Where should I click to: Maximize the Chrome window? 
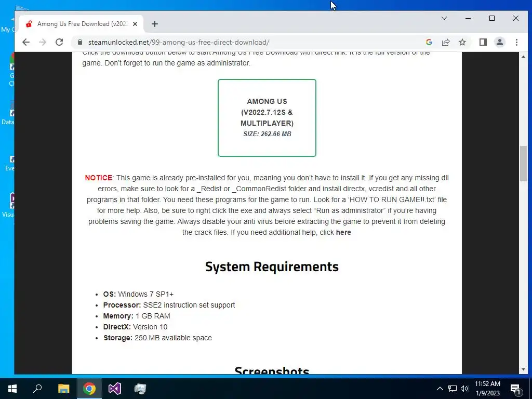(x=492, y=18)
